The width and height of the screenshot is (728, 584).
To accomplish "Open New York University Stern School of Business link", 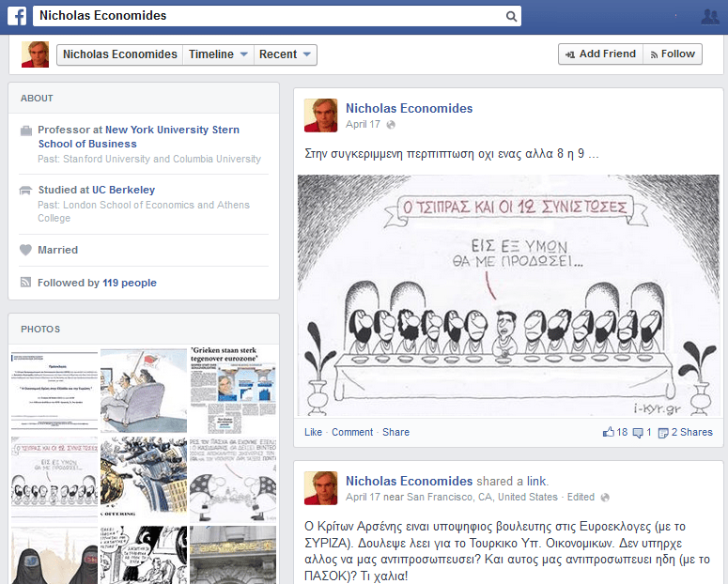I will (x=139, y=136).
